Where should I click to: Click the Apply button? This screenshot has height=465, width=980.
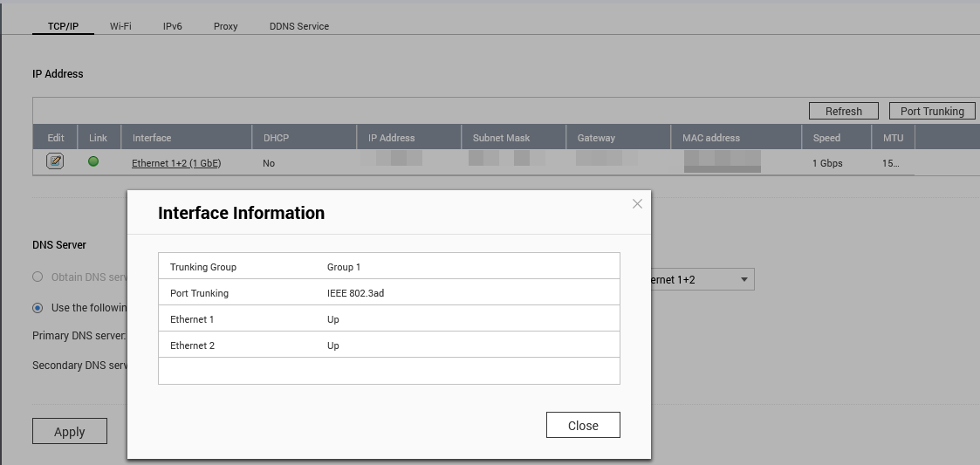[70, 432]
